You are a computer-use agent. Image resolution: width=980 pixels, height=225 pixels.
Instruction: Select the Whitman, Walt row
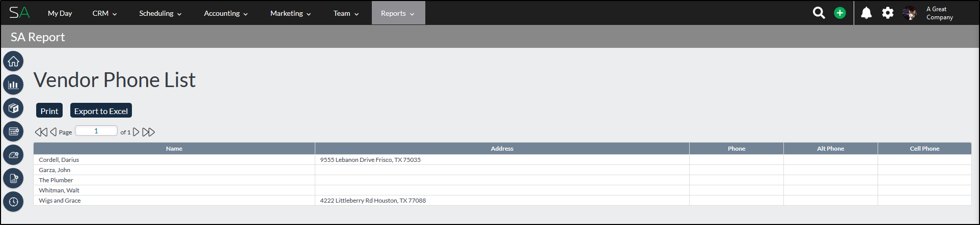pos(502,190)
